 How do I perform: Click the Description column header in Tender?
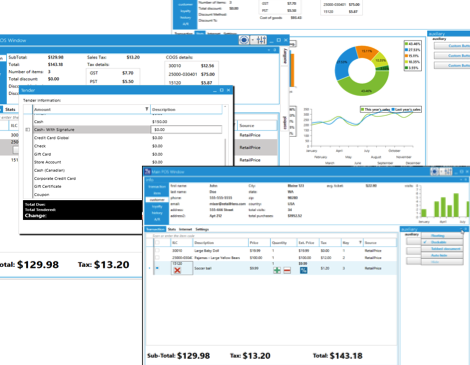(x=186, y=109)
